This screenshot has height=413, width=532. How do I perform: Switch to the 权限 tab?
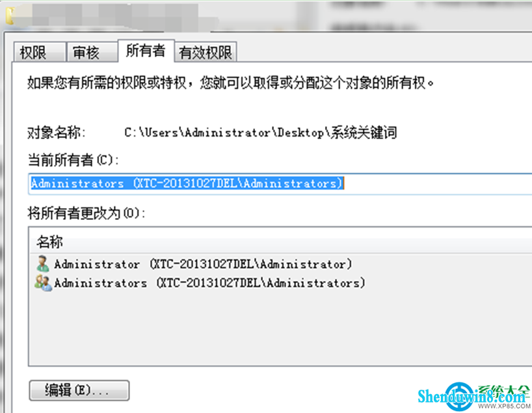click(40, 52)
